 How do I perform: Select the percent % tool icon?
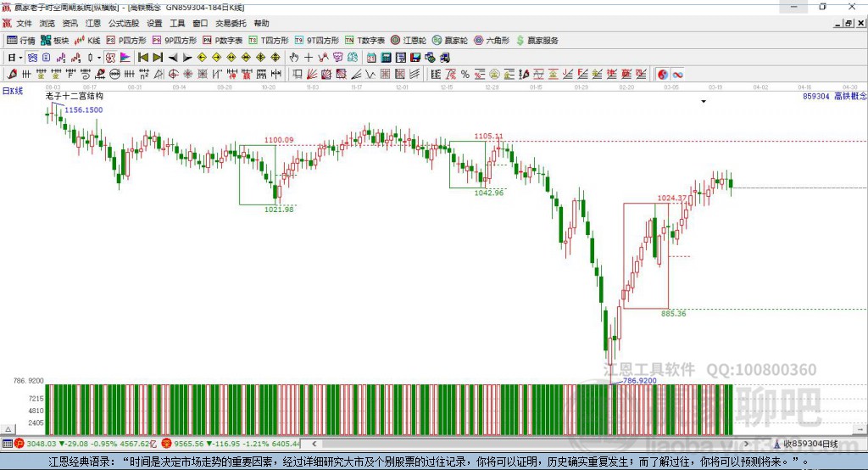point(465,75)
